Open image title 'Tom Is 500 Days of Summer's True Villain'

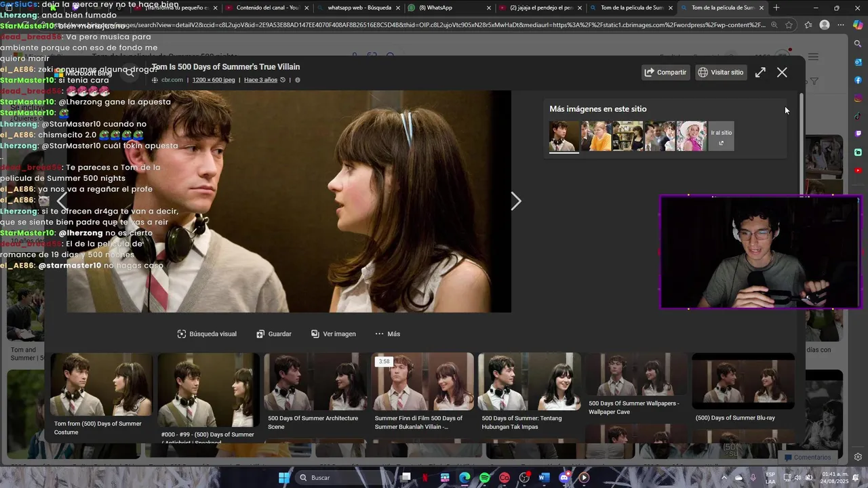pyautogui.click(x=225, y=67)
